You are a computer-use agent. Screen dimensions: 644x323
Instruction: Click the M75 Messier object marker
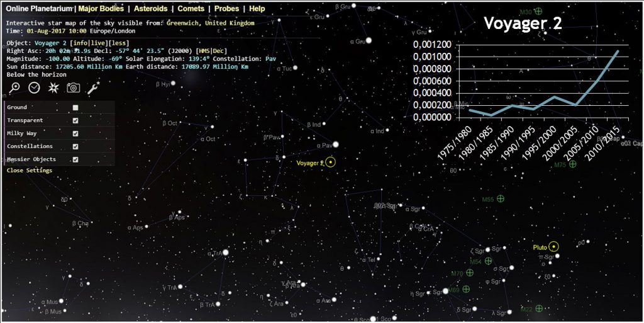(572, 164)
